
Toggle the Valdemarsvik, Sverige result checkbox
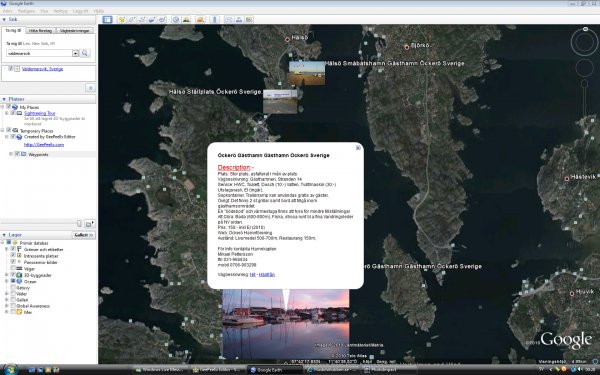coord(11,69)
